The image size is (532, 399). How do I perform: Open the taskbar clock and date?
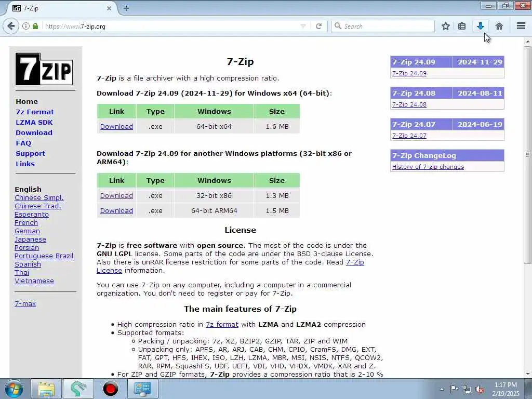[506, 389]
